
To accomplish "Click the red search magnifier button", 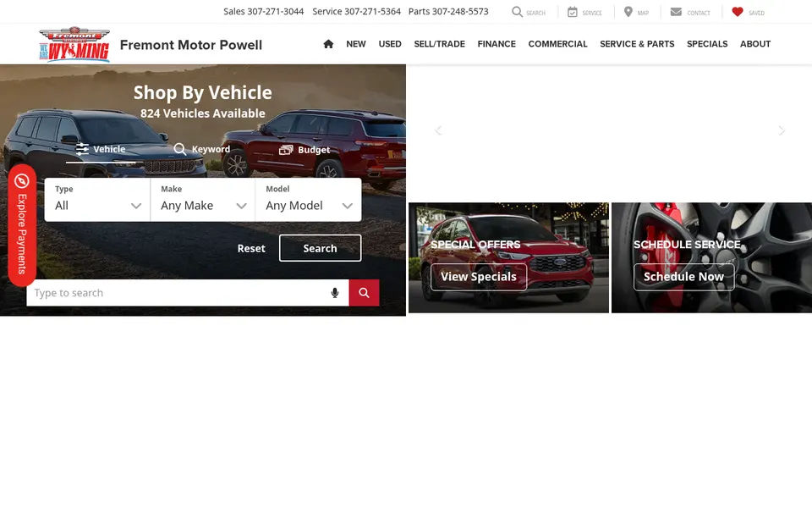I will point(364,293).
